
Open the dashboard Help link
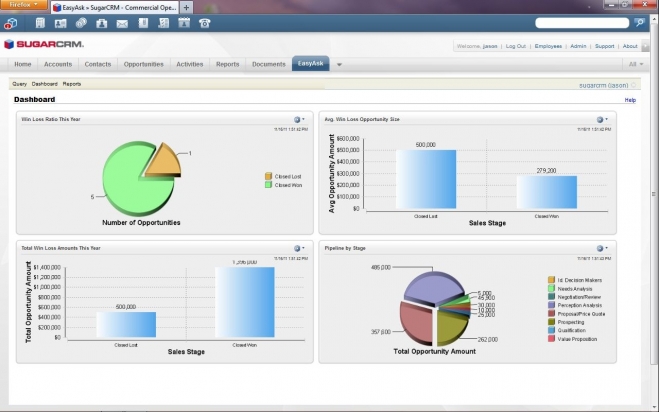coord(630,100)
